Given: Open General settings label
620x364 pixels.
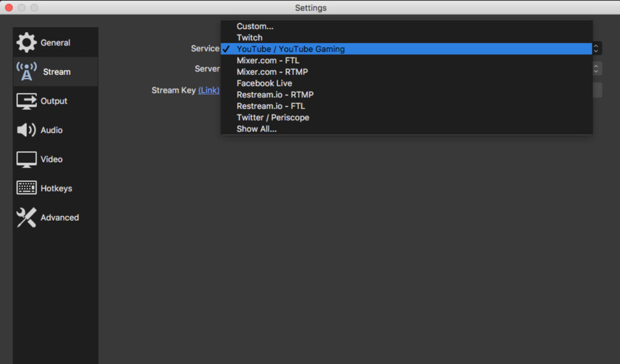Looking at the screenshot, I should point(55,43).
